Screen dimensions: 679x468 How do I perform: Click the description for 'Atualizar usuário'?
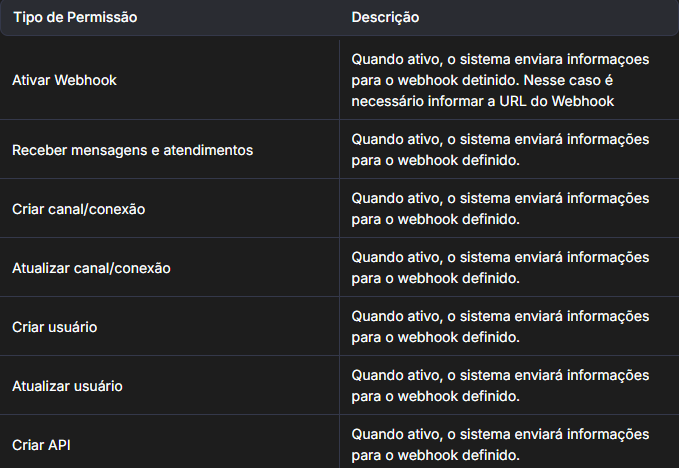500,386
